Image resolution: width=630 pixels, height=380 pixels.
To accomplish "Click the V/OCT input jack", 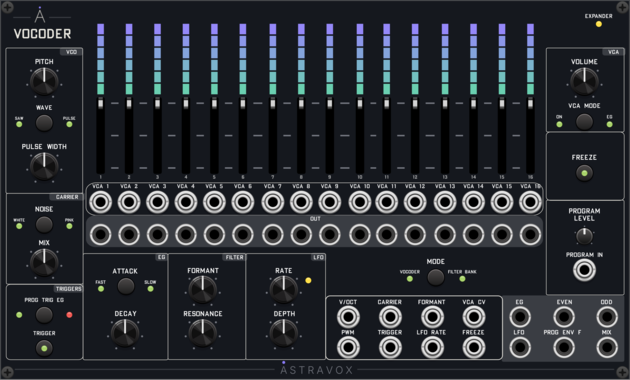I will [348, 317].
